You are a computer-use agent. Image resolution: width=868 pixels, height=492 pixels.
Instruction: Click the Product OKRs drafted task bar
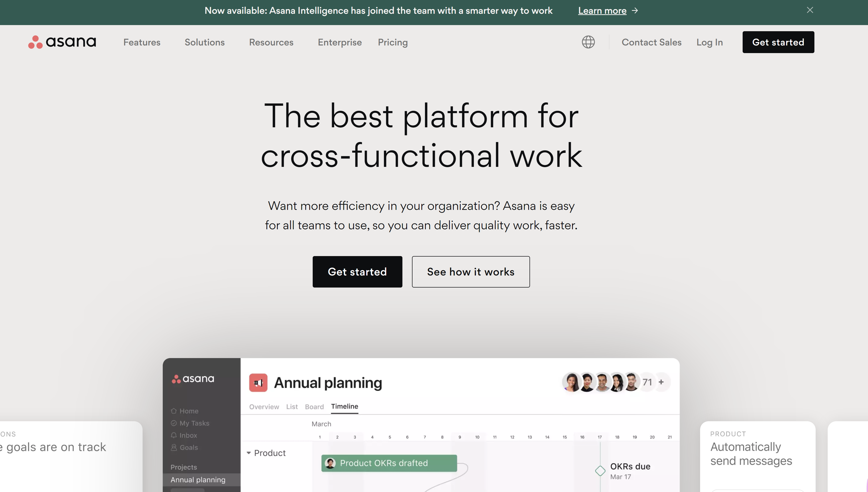(x=389, y=463)
